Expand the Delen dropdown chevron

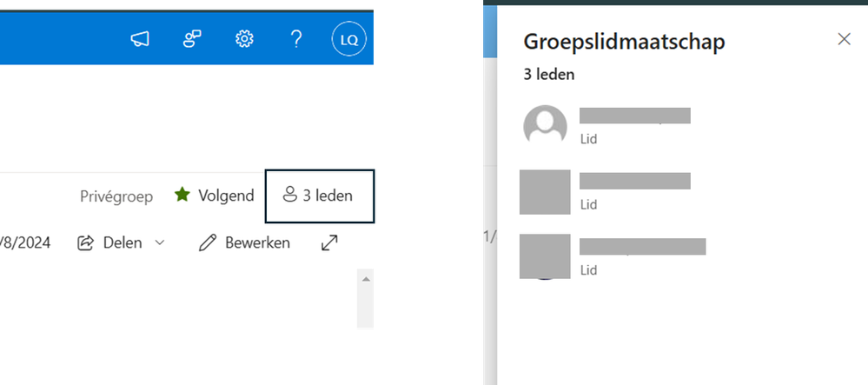pos(160,243)
